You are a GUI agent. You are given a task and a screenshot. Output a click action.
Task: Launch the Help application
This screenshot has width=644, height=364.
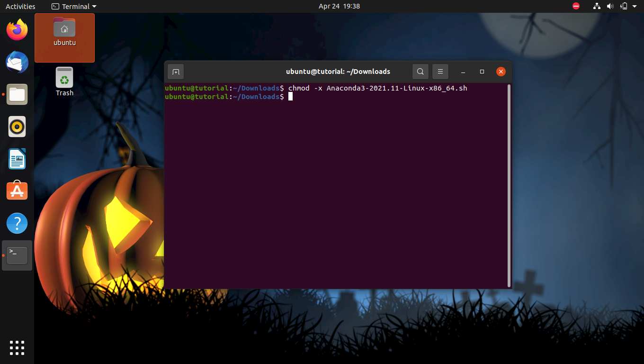tap(17, 223)
